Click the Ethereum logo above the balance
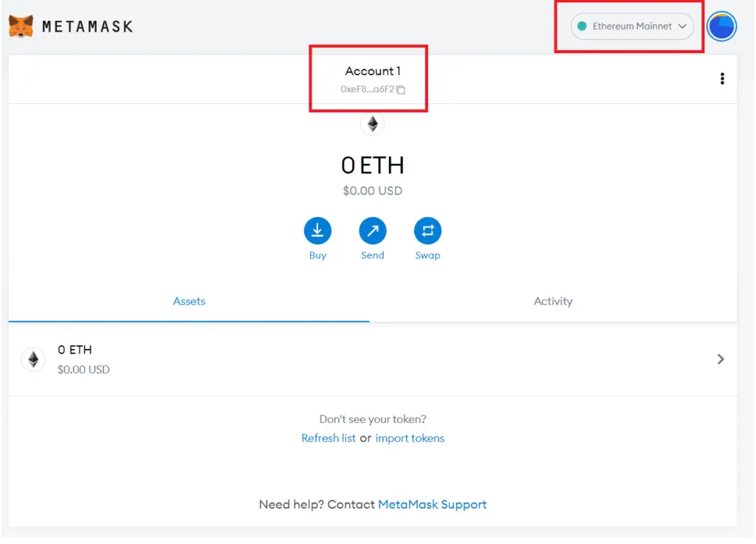The height and width of the screenshot is (544, 756). pyautogui.click(x=372, y=124)
